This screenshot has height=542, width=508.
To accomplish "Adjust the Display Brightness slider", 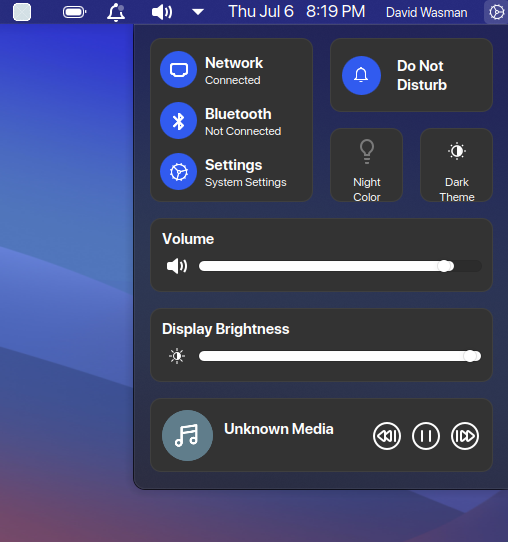I will point(340,356).
